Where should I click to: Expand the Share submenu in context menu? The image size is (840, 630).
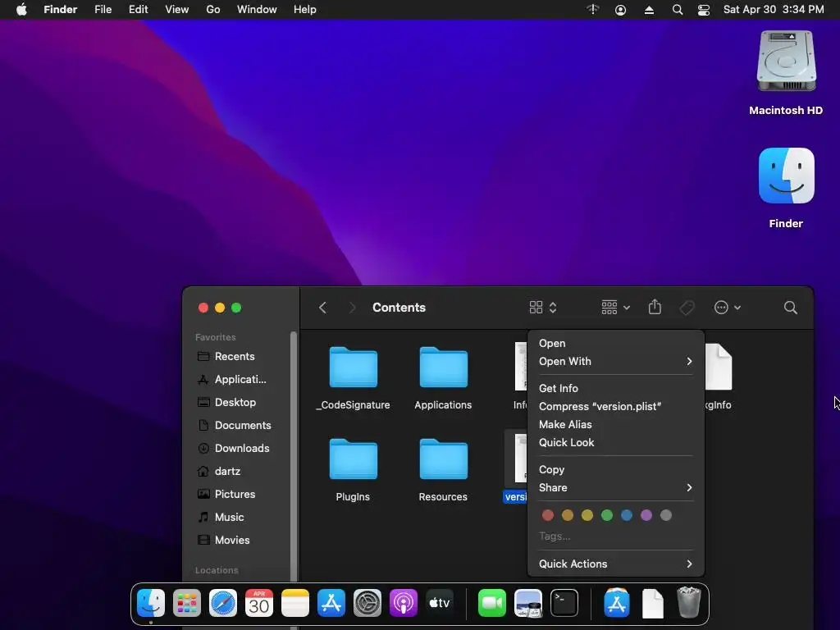click(x=615, y=487)
